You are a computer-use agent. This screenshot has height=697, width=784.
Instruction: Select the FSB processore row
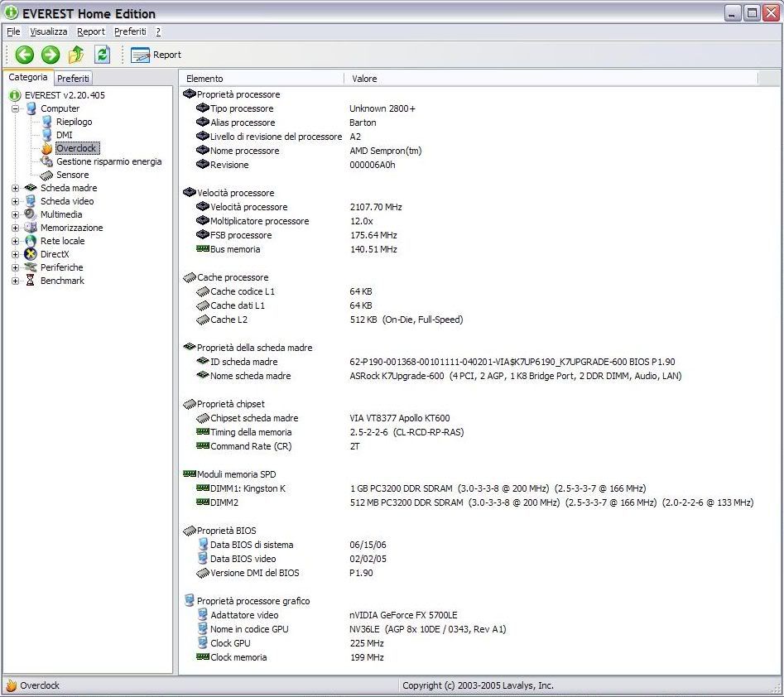(296, 235)
